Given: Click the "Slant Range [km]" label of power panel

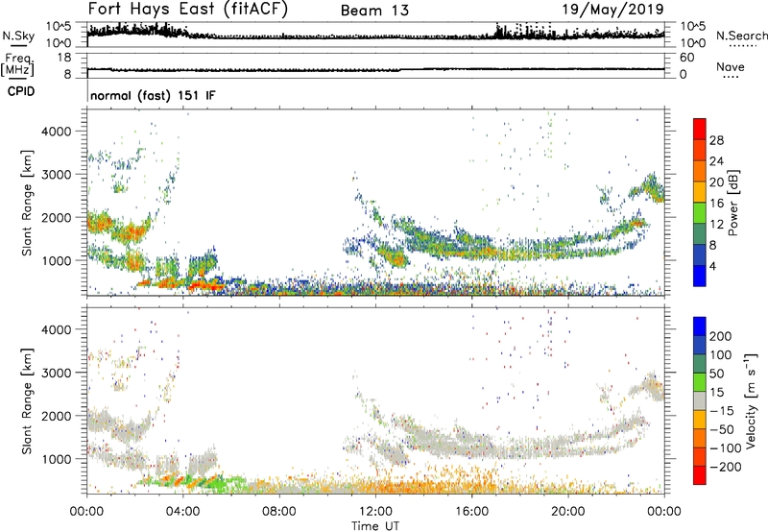Looking at the screenshot, I should coord(27,203).
